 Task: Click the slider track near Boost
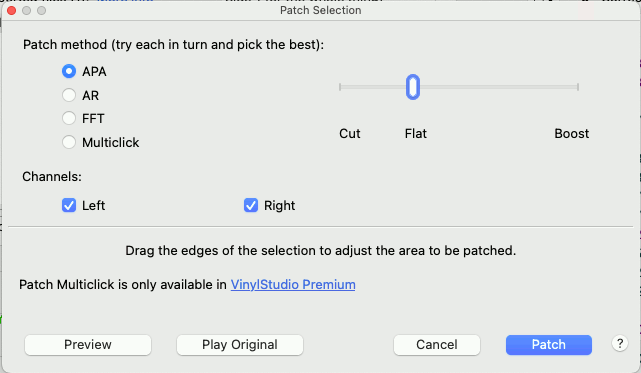[564, 87]
